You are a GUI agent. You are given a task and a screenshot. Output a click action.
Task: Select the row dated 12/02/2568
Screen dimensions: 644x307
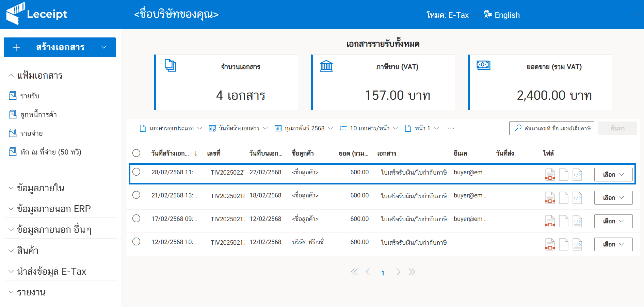tap(136, 242)
